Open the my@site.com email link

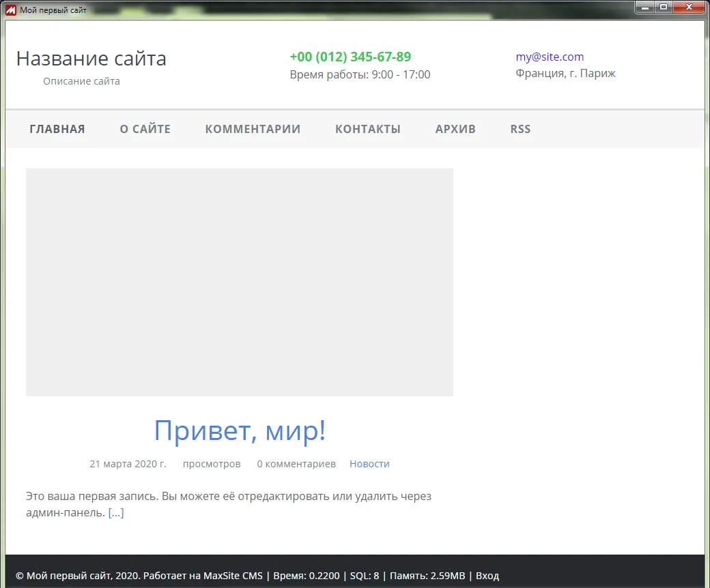(x=550, y=57)
